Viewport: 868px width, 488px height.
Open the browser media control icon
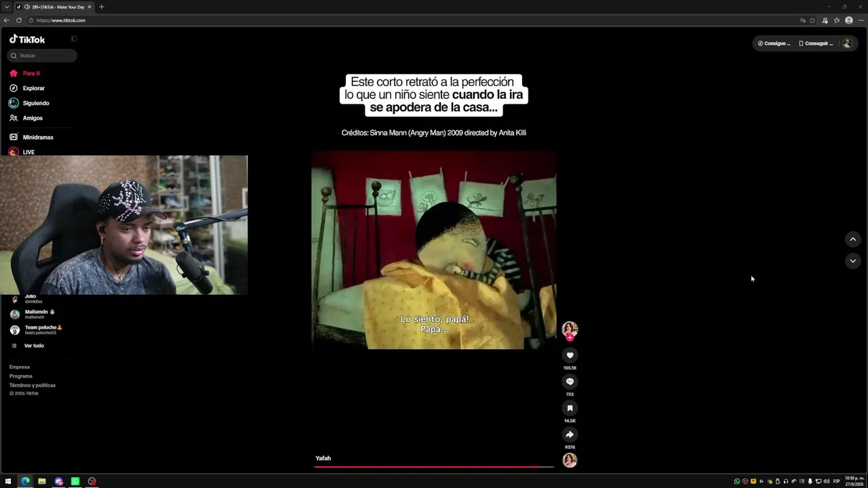click(825, 20)
